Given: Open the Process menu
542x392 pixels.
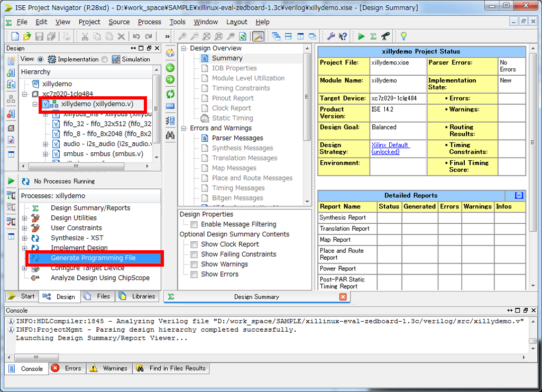Looking at the screenshot, I should point(149,22).
